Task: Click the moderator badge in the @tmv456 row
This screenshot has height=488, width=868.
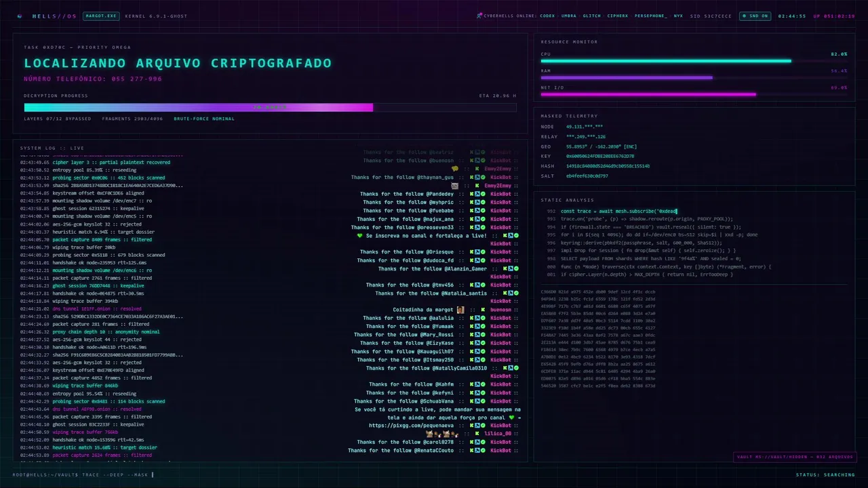Action: 477,285
